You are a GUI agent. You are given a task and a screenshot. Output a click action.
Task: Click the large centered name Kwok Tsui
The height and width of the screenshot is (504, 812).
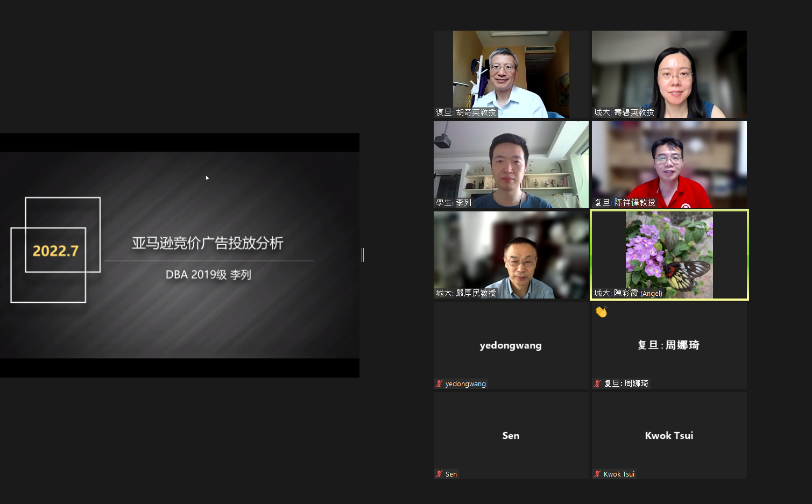click(x=669, y=436)
